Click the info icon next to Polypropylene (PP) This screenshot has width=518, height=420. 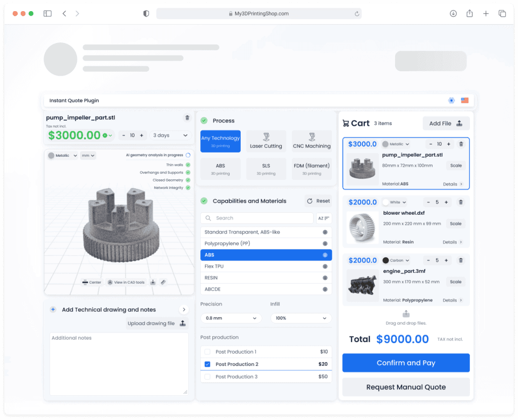pos(325,244)
